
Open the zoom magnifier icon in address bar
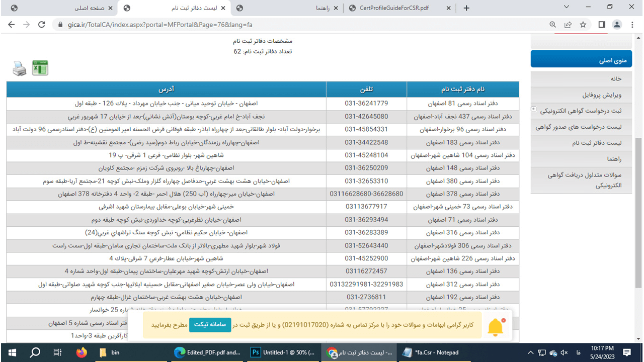pos(553,24)
